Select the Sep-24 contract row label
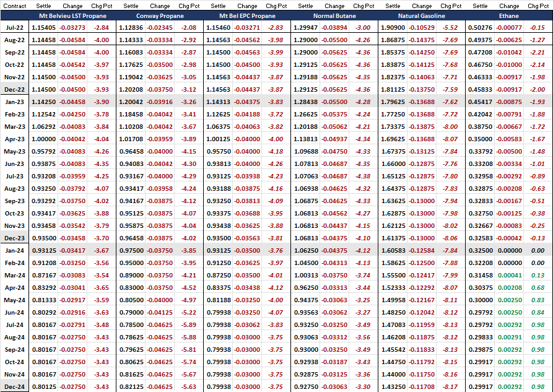The width and height of the screenshot is (553, 392). [x=14, y=350]
